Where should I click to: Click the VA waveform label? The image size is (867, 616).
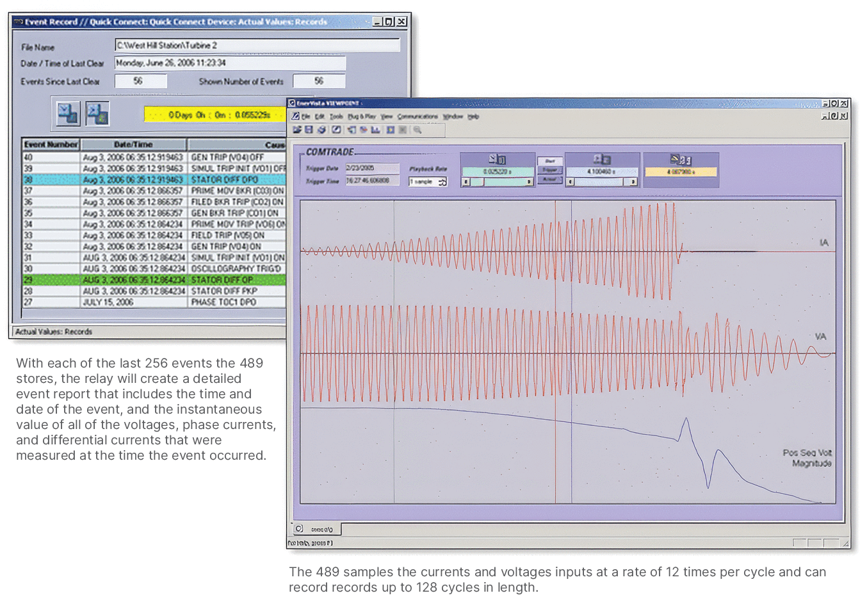(x=820, y=336)
